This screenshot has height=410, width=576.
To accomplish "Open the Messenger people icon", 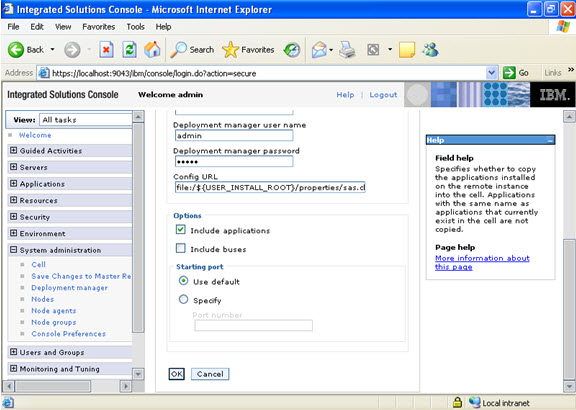I will click(431, 50).
